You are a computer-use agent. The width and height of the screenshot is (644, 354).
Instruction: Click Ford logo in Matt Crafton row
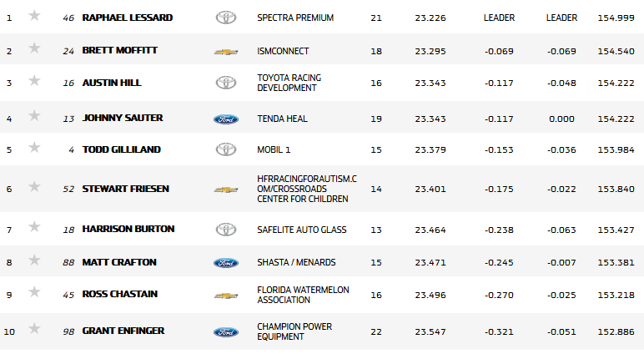pos(225,262)
